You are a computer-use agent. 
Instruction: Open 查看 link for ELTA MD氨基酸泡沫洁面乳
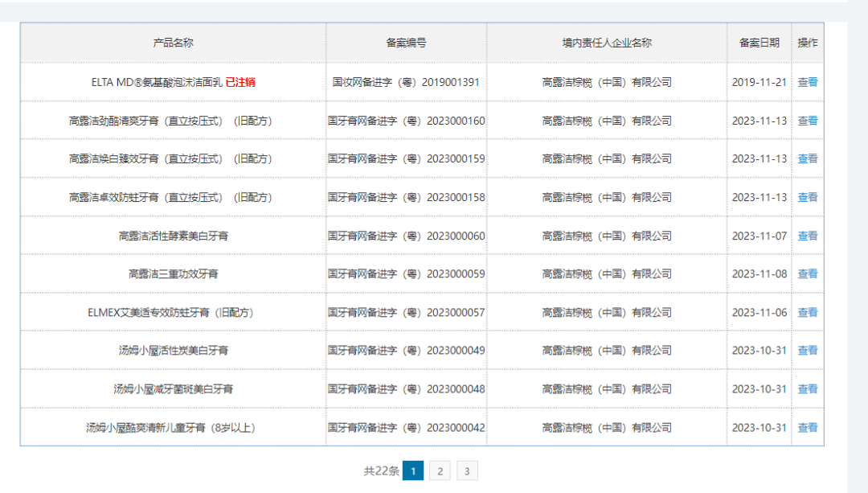click(807, 82)
